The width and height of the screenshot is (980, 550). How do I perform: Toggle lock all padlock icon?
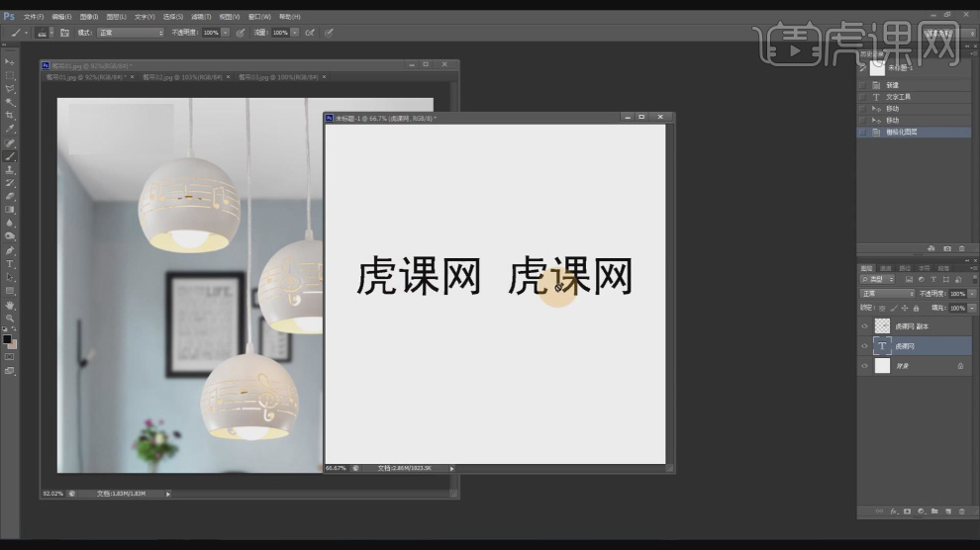coord(917,309)
